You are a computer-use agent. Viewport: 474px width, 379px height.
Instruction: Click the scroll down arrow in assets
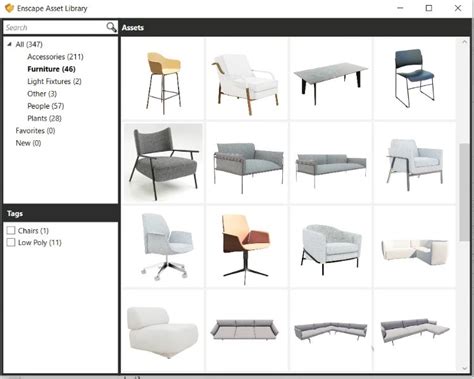[x=464, y=368]
